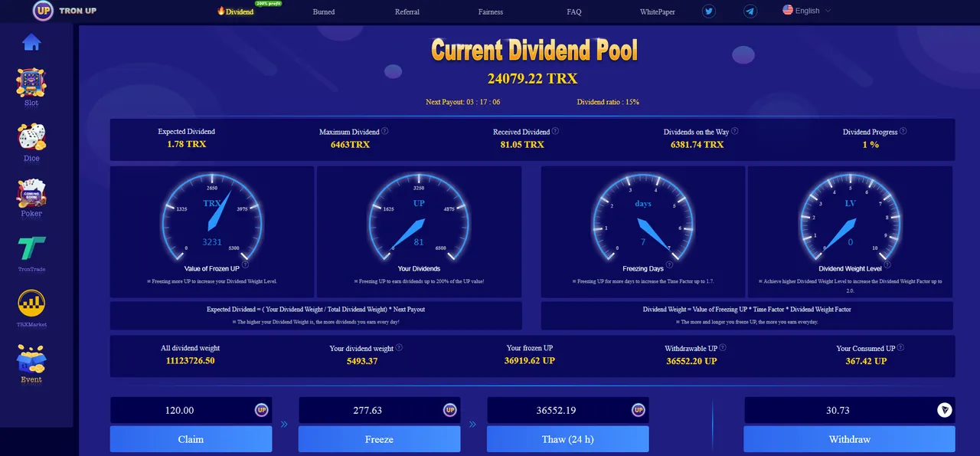This screenshot has width=980, height=456.
Task: Click help icon beside Dividend Weight Level
Action: click(x=888, y=264)
